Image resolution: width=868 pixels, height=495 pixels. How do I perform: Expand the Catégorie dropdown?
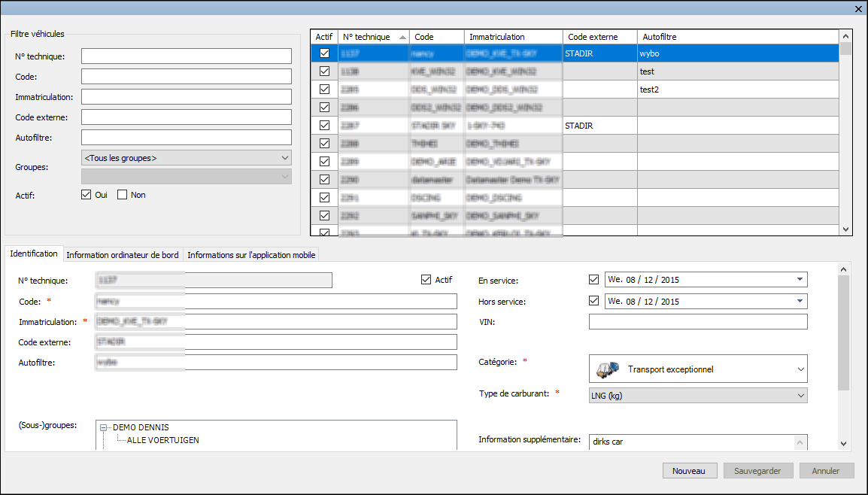pyautogui.click(x=799, y=369)
